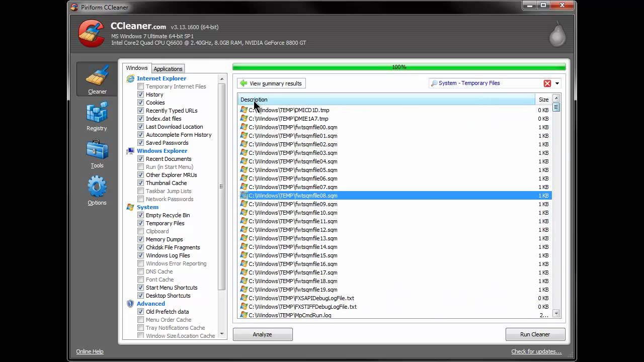Sort by the Description column header
Viewport: 644px width, 362px height.
[x=386, y=100]
